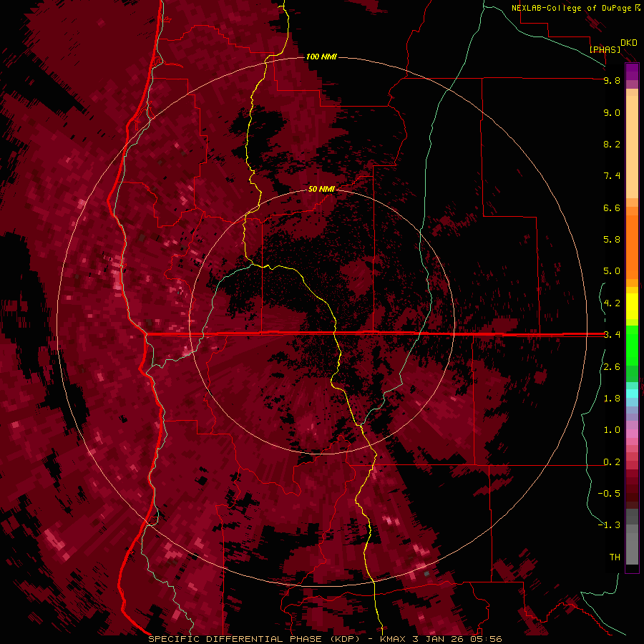
Task: Click the 9.0 value on color scale
Action: (612, 112)
